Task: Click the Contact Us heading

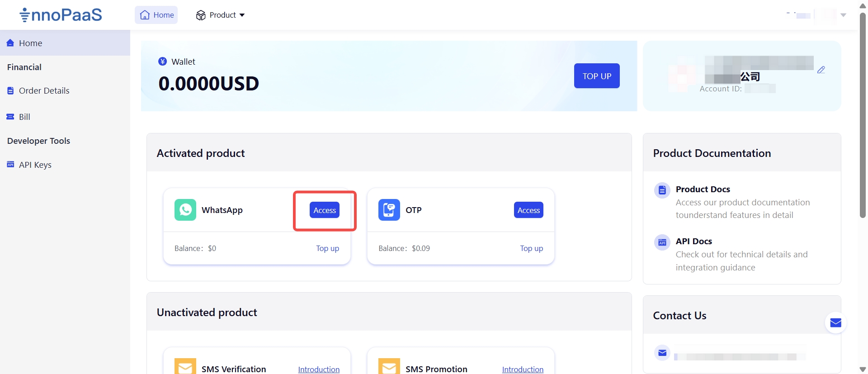Action: click(x=679, y=316)
